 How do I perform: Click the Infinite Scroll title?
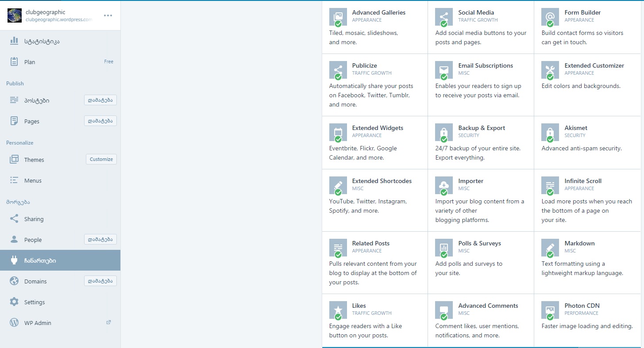583,181
